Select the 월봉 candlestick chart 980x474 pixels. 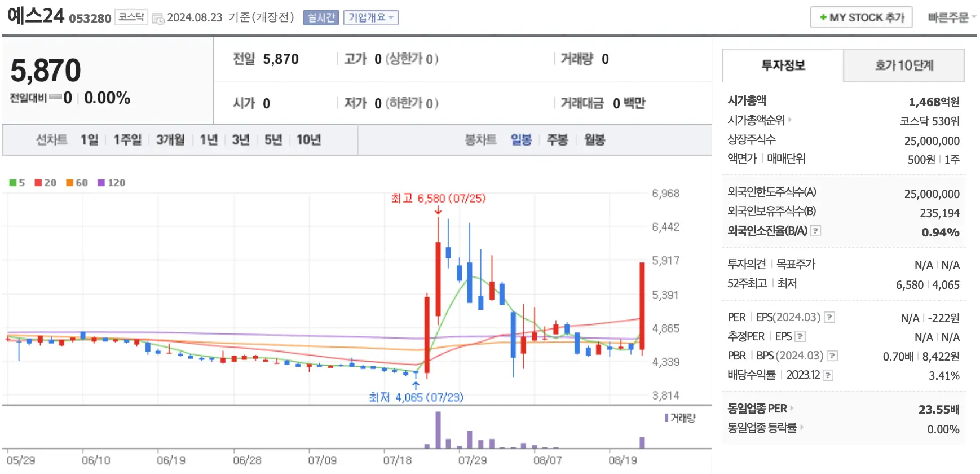click(594, 139)
